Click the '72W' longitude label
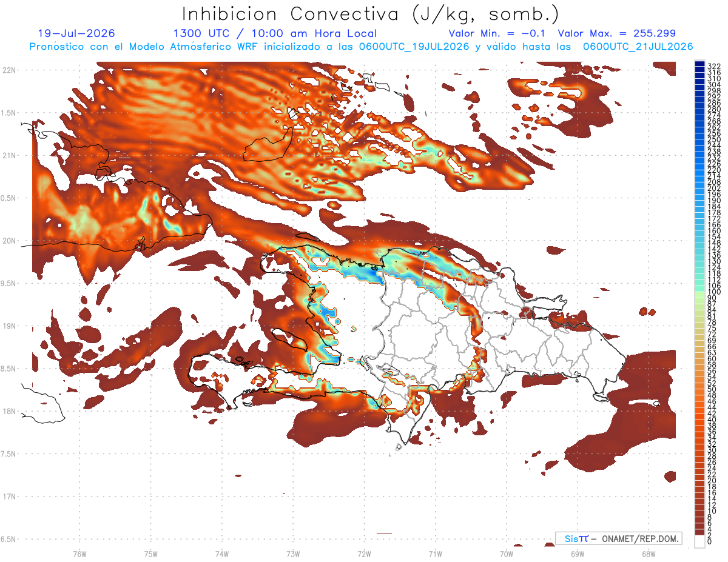This screenshot has width=728, height=562. 364,554
